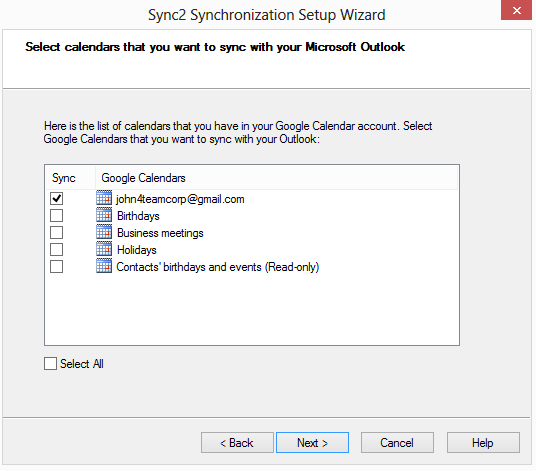Image resolution: width=536 pixels, height=471 pixels.
Task: Close the Sync2 wizard window
Action: (x=517, y=10)
